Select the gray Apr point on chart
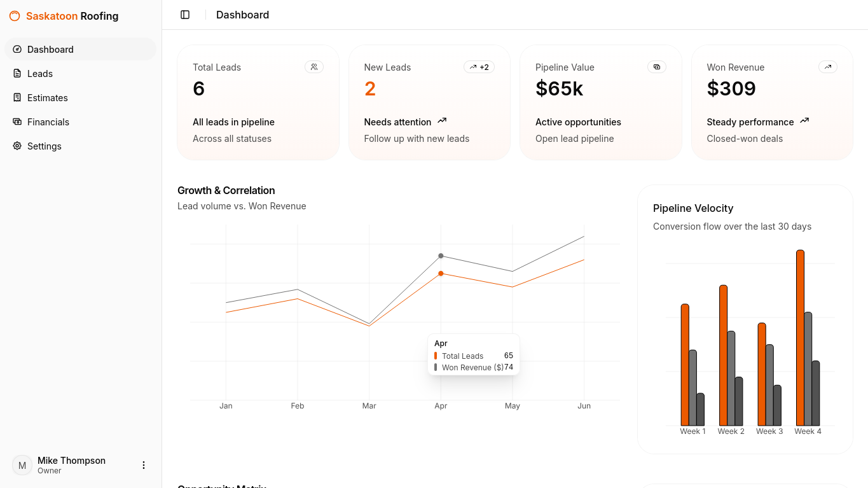 coord(441,256)
